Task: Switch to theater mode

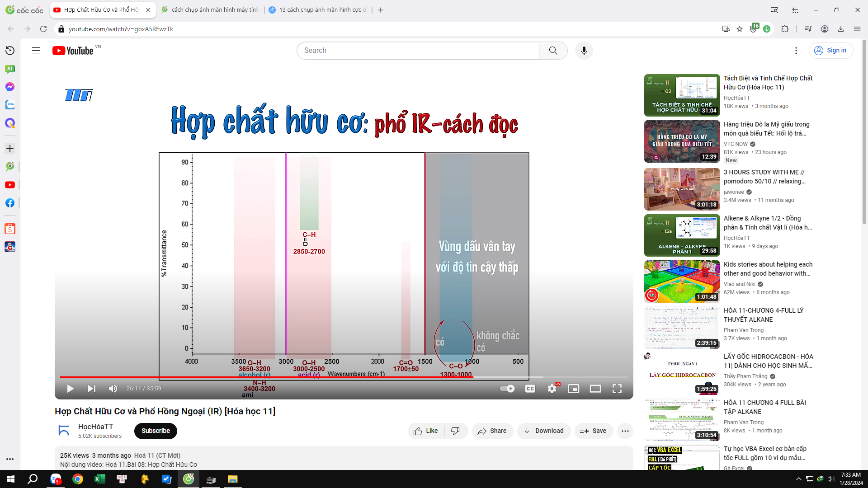Action: pos(595,389)
